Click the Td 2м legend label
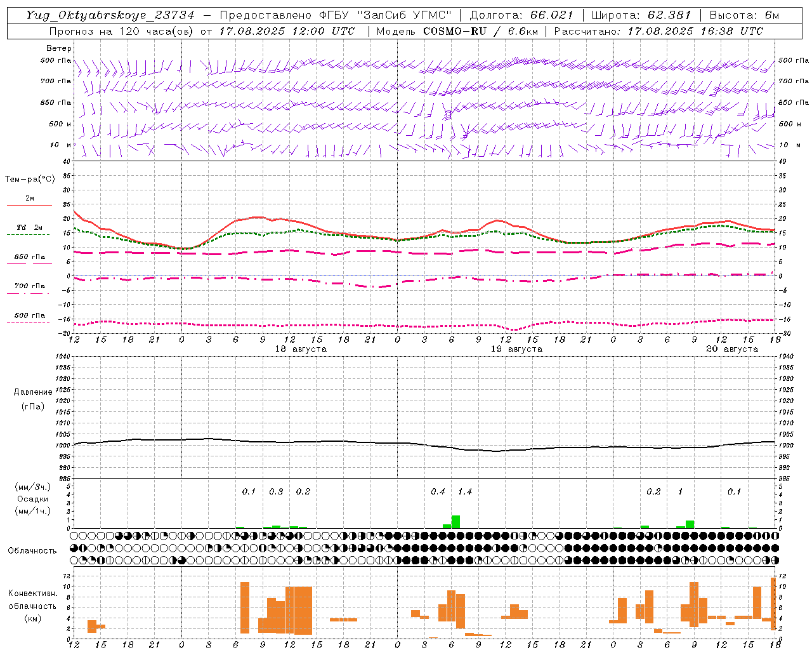812x650 pixels. [x=30, y=227]
